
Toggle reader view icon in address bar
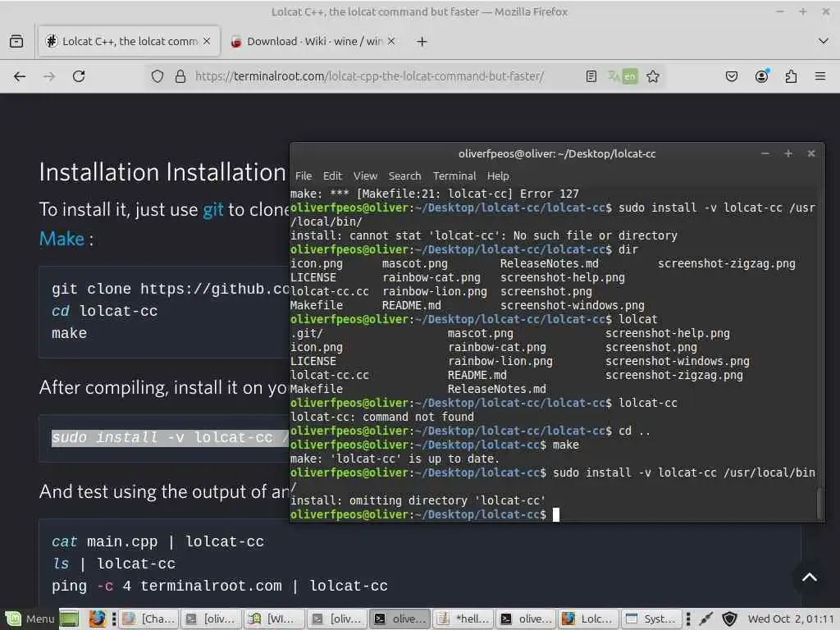coord(591,76)
